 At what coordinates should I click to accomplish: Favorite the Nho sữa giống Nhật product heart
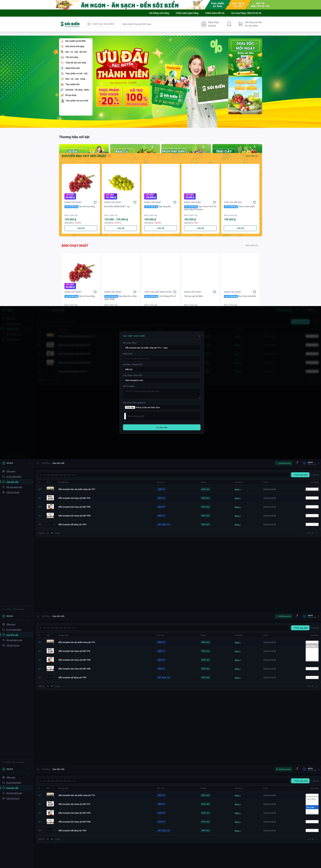tap(135, 203)
